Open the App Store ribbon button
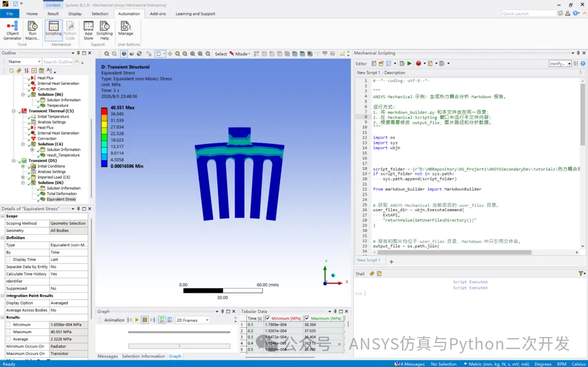Viewport: 588px width, 367px height. click(x=88, y=30)
